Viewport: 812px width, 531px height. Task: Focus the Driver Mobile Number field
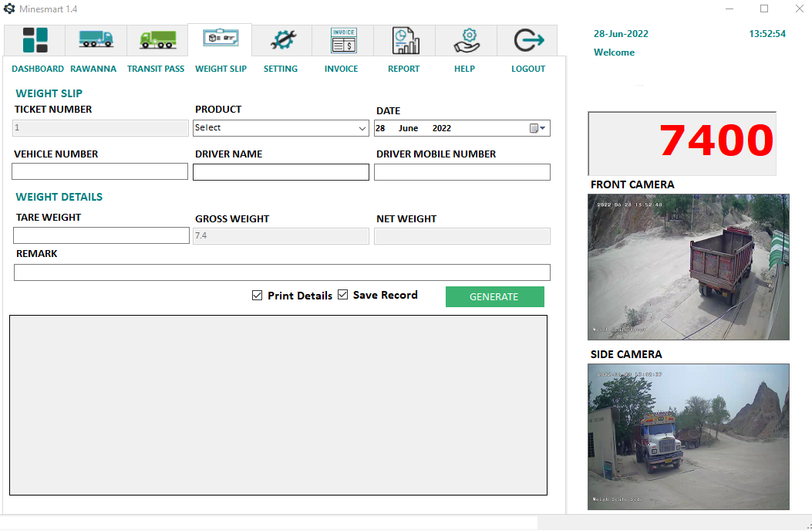tap(462, 172)
